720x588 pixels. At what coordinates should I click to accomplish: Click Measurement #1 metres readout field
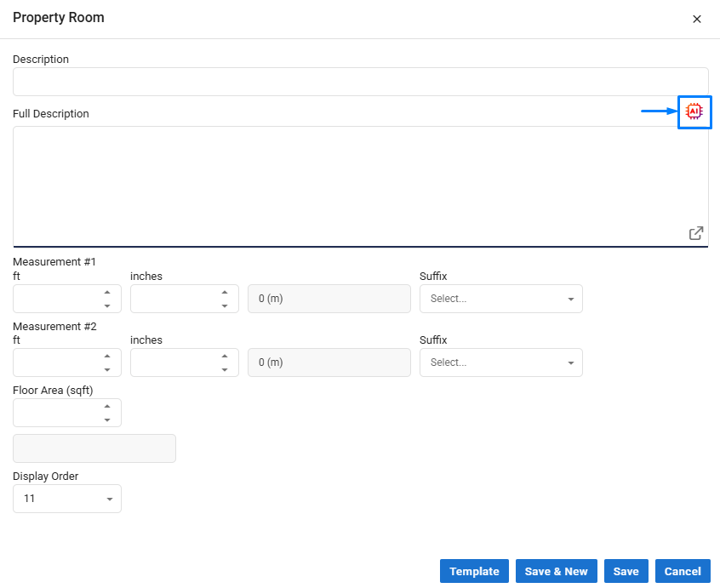pyautogui.click(x=329, y=299)
